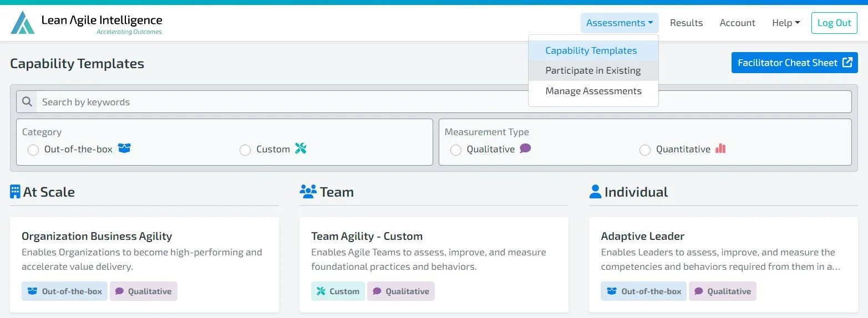Click the Individual person icon
Screen dimensions: 868x318
(595, 192)
